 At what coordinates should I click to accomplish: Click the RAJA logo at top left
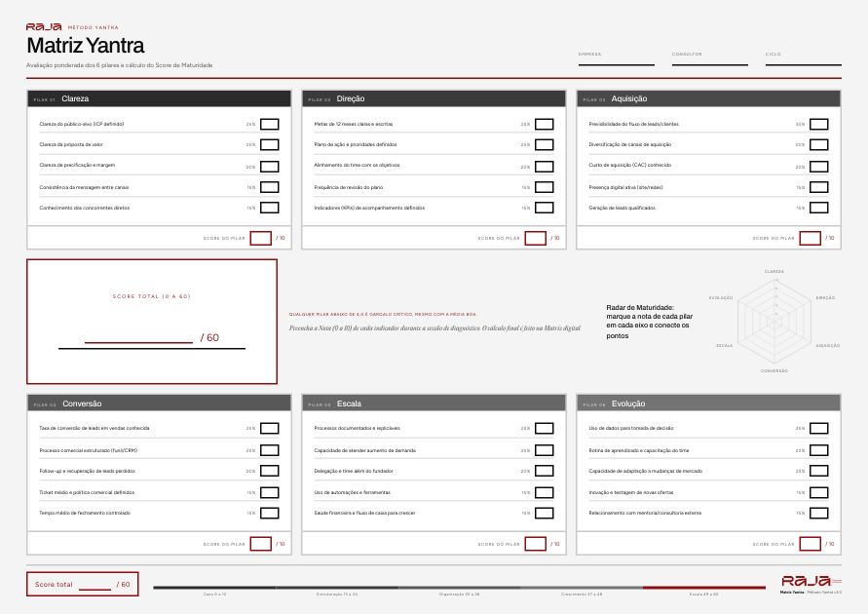[44, 26]
